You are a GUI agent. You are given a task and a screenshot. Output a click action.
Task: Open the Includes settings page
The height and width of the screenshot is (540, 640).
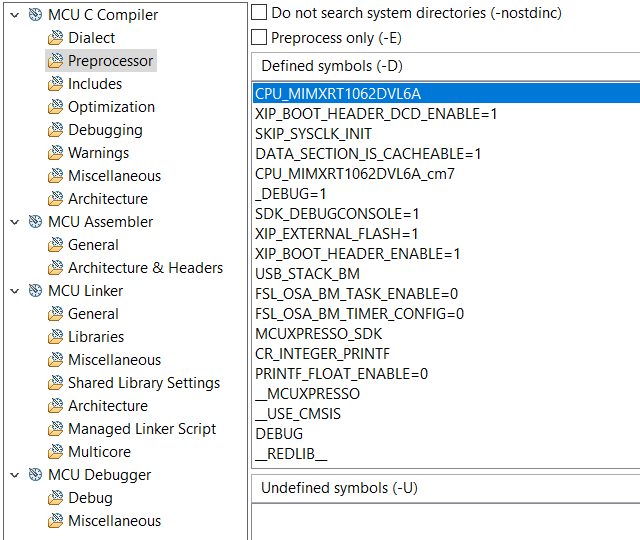point(95,84)
